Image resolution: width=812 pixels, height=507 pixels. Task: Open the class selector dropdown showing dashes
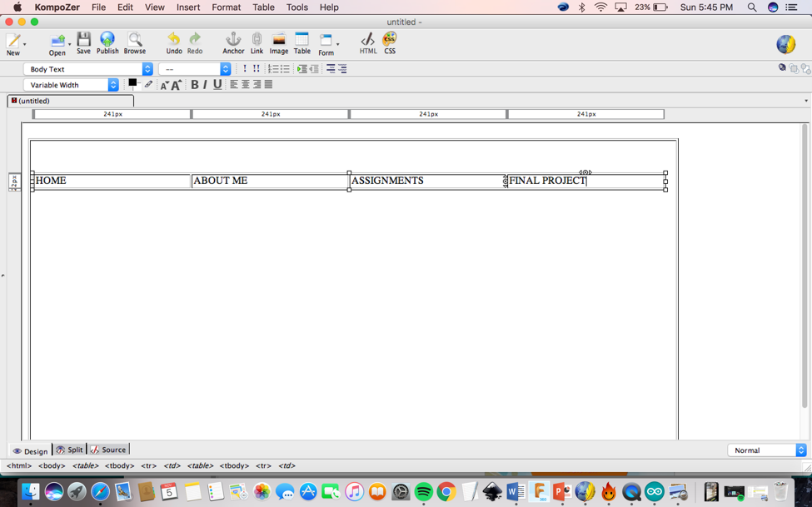pyautogui.click(x=195, y=69)
